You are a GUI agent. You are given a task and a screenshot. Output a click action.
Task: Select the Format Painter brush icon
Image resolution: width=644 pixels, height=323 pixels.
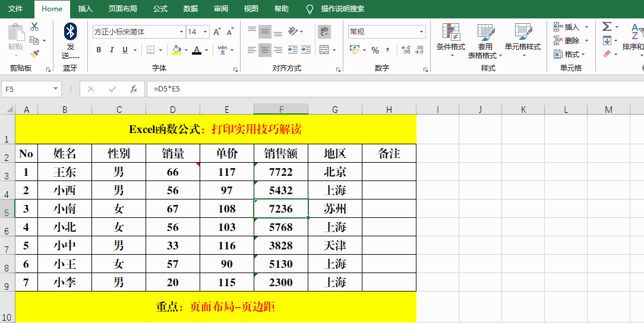[34, 54]
